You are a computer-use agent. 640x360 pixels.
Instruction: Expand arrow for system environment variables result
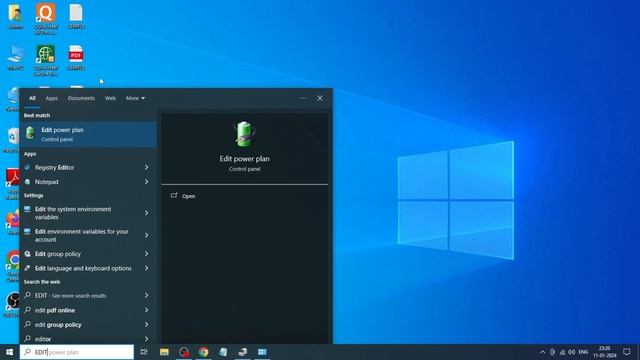(x=147, y=213)
